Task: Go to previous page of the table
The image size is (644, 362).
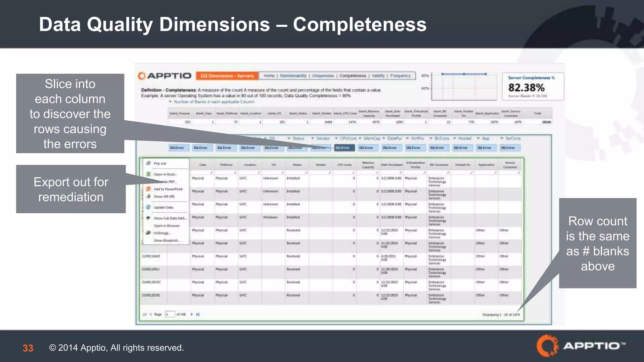Action: 151,314
